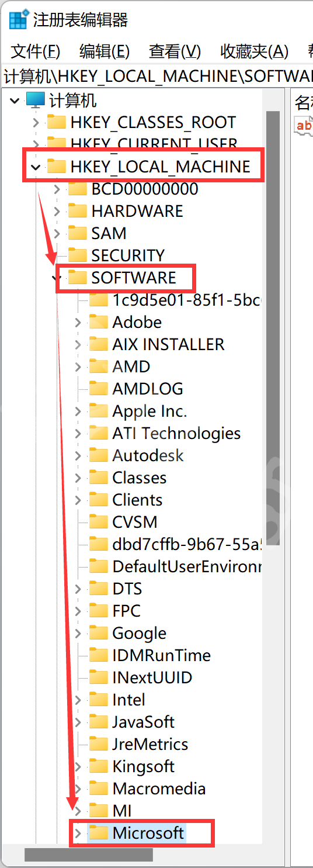The width and height of the screenshot is (313, 868).
Task: Expand the Autodesk subkey arrow
Action: (x=78, y=455)
